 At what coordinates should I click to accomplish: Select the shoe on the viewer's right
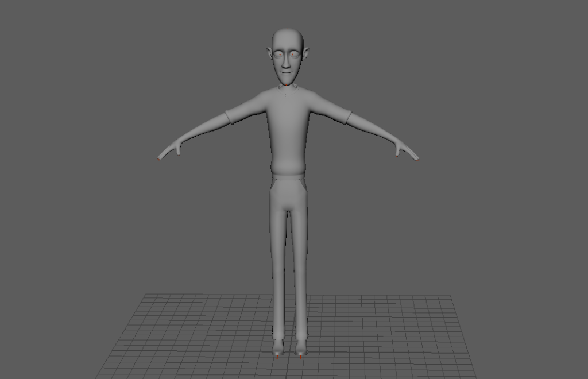tap(300, 348)
